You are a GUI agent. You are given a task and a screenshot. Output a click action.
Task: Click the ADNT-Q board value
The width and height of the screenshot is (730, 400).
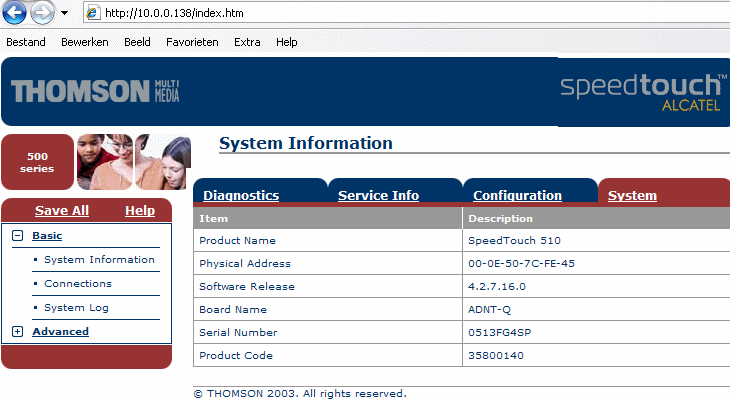tap(489, 310)
